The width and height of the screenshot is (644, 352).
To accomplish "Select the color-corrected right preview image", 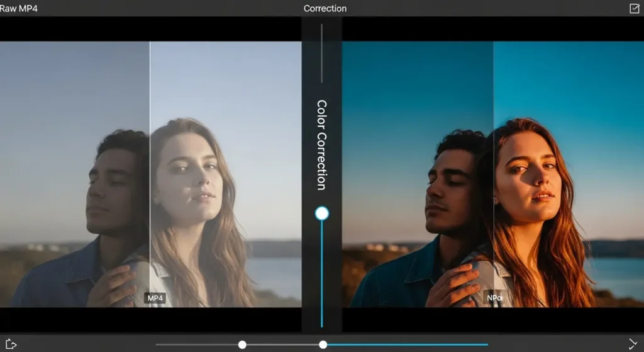I will click(493, 174).
